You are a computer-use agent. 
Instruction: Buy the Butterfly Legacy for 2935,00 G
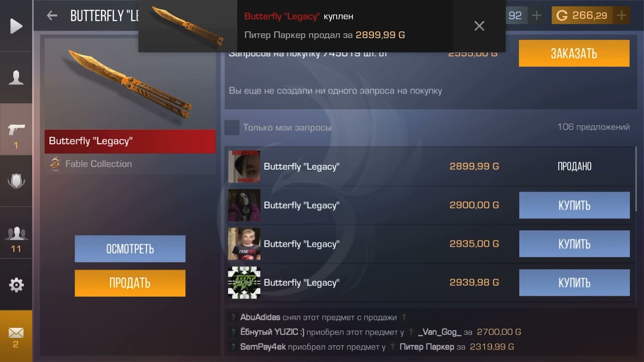[x=574, y=244]
